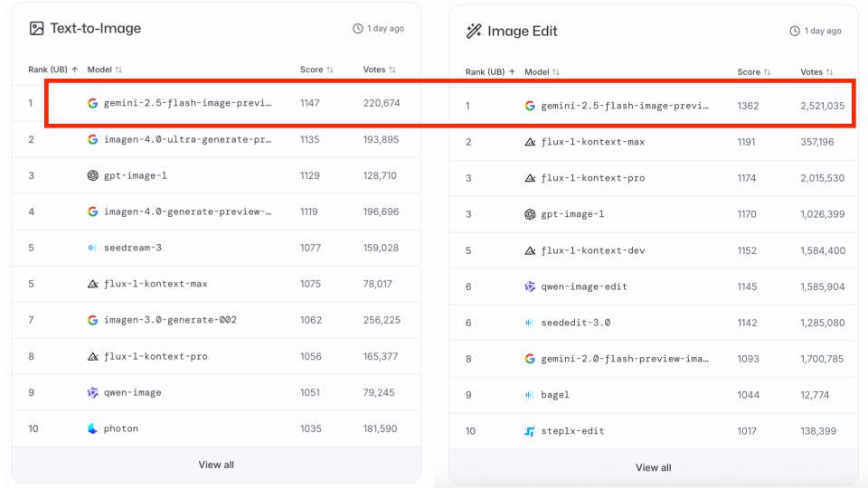Screen dimensions: 868x488
Task: Click triangle logo beside flux-1-kontext-max in Image Edit
Action: (530, 142)
